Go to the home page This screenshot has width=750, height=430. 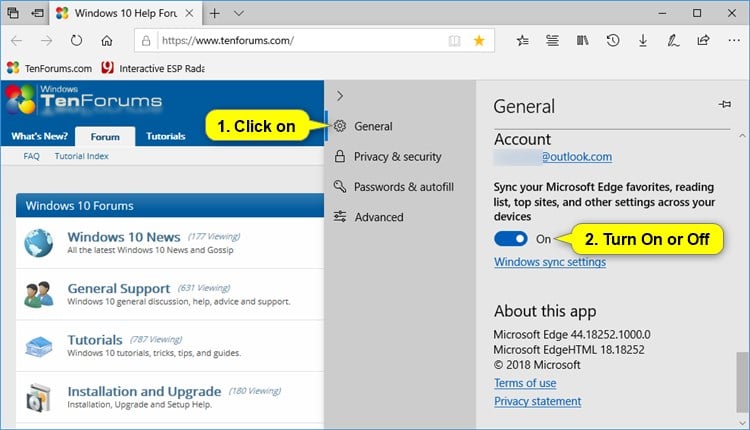pyautogui.click(x=107, y=41)
